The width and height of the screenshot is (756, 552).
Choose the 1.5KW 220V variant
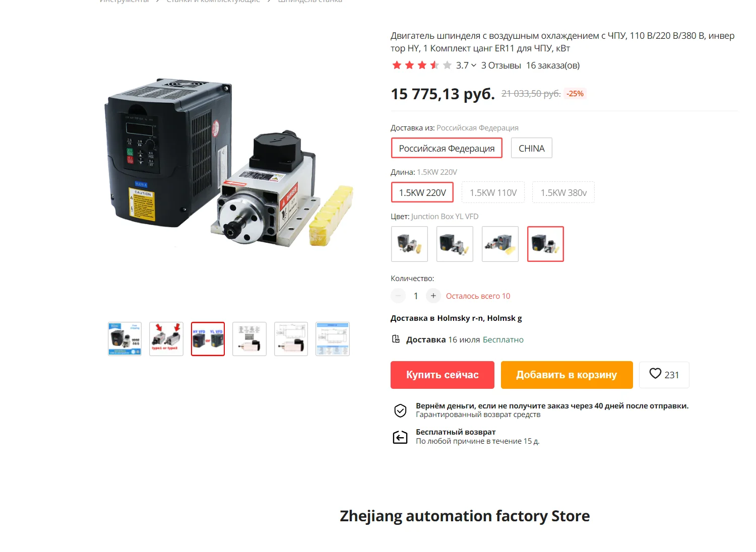point(422,192)
